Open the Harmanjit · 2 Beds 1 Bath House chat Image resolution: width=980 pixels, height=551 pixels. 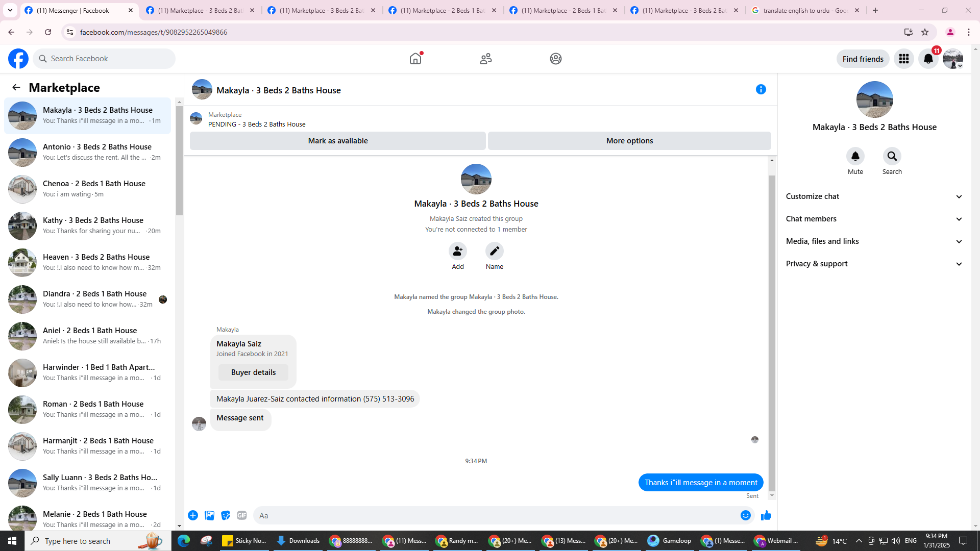88,446
